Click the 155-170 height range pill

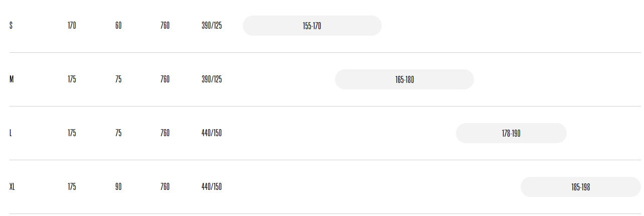pyautogui.click(x=312, y=26)
